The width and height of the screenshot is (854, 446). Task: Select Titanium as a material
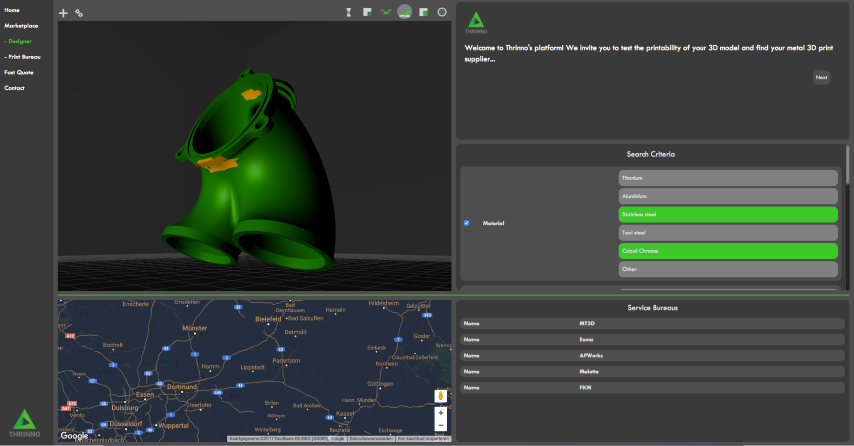tap(727, 178)
